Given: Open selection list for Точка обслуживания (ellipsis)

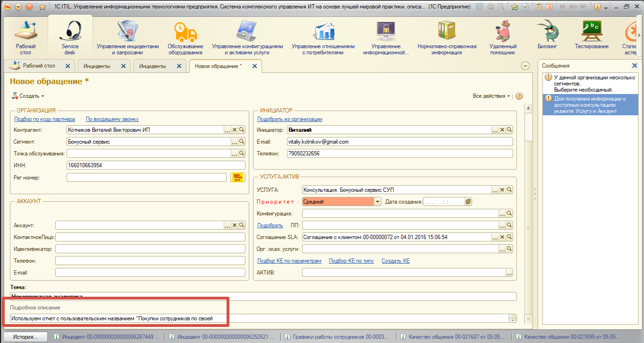Looking at the screenshot, I should pos(235,154).
